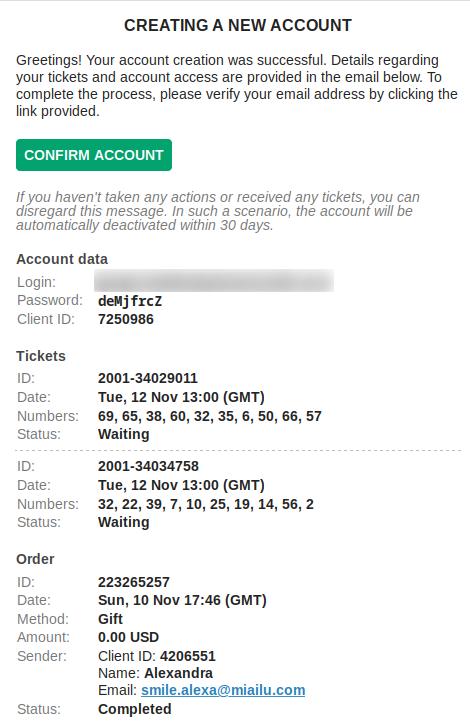The width and height of the screenshot is (470, 725).
Task: Click the first ticket's numbers starting with 69
Action: point(210,416)
